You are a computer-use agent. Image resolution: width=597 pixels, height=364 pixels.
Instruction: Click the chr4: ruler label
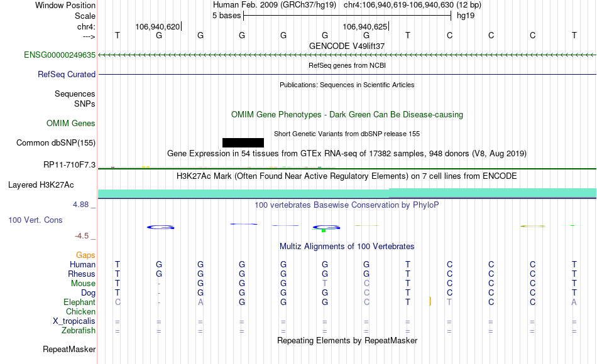[x=86, y=26]
